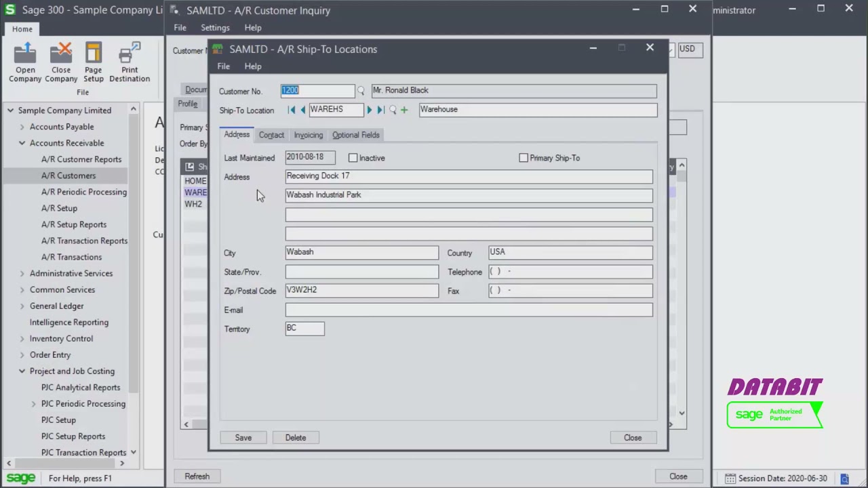
Task: Click Close button in Customer Inquiry window
Action: (x=678, y=476)
